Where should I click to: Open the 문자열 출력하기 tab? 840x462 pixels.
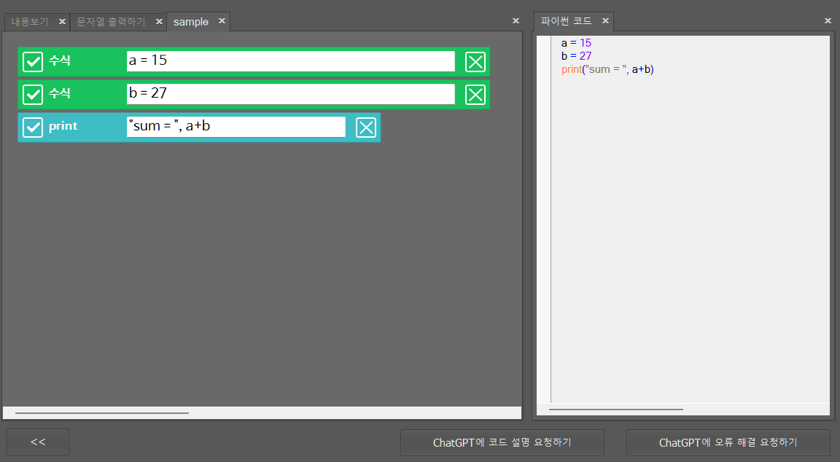pos(110,21)
